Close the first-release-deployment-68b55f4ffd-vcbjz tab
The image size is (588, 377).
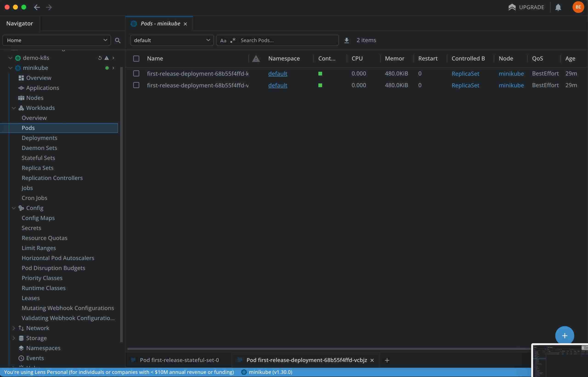(372, 360)
